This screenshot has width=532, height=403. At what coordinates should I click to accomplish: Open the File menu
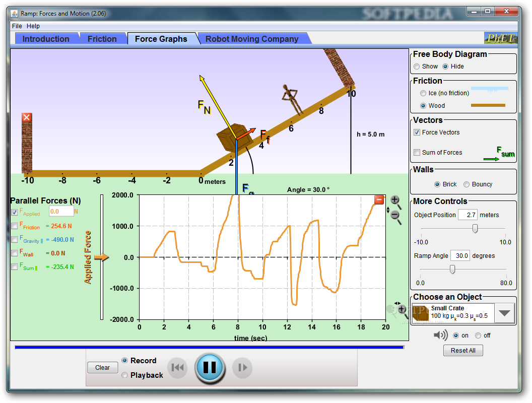(17, 26)
